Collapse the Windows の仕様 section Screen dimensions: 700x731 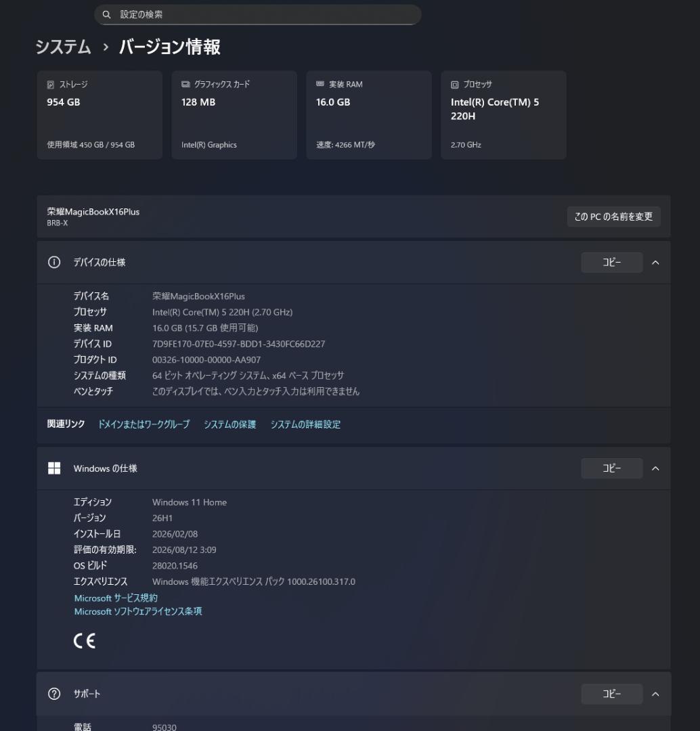pyautogui.click(x=655, y=468)
